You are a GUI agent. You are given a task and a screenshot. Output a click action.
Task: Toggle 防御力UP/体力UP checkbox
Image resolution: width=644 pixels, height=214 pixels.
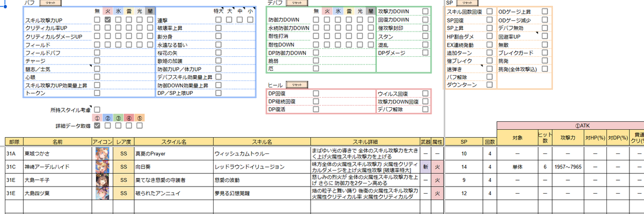tap(218, 69)
